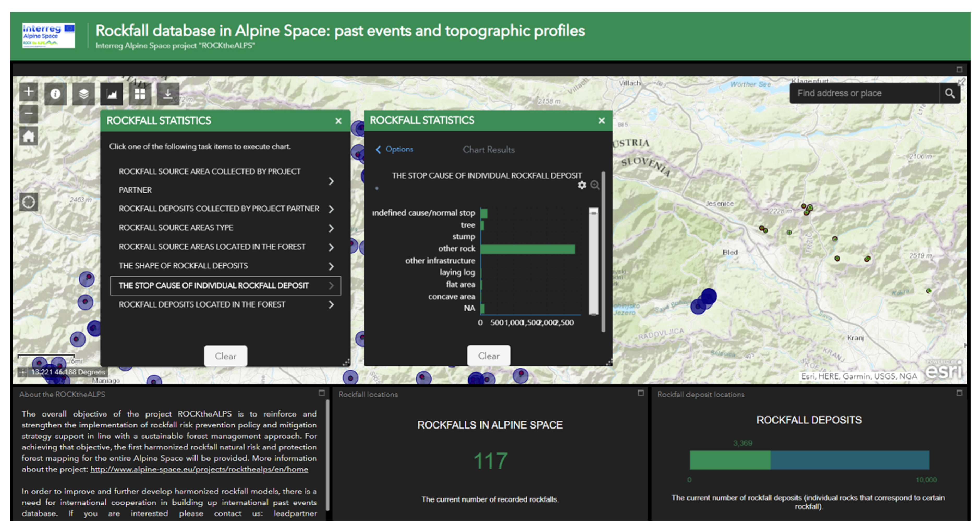
Task: Click into Find address or place field
Action: coord(864,93)
